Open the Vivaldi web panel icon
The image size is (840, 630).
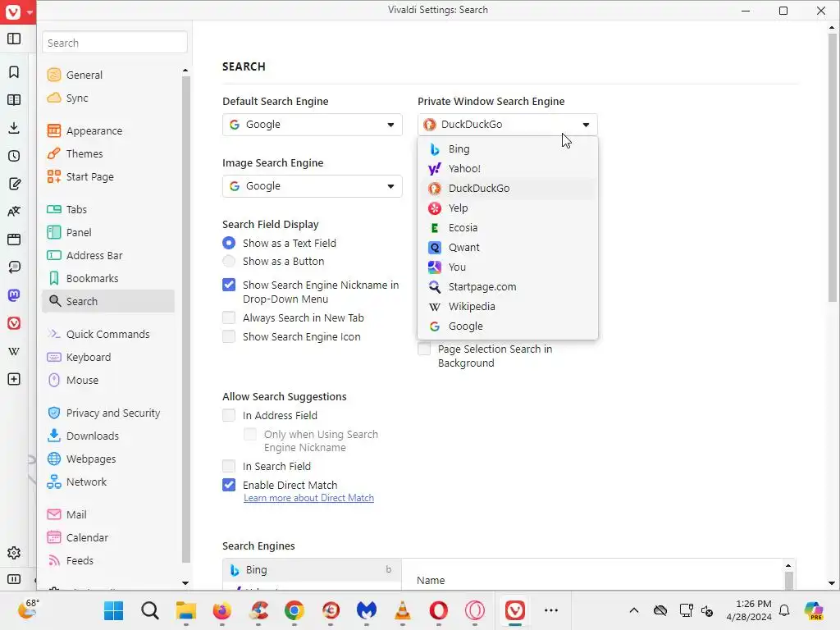point(14,323)
